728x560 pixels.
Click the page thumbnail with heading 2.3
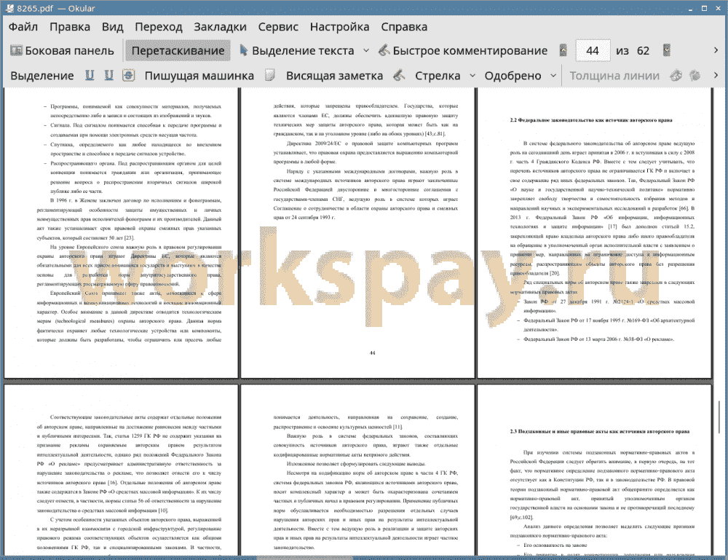[594, 470]
